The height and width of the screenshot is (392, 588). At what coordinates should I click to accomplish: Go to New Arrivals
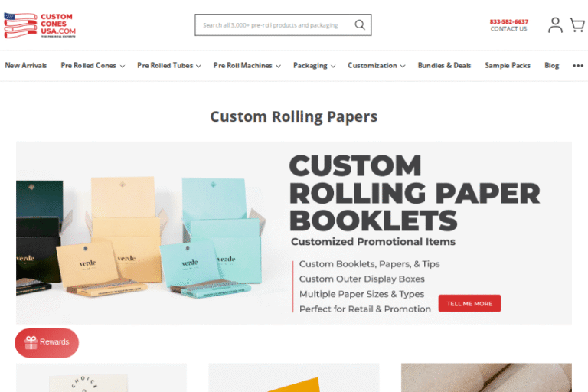click(26, 66)
